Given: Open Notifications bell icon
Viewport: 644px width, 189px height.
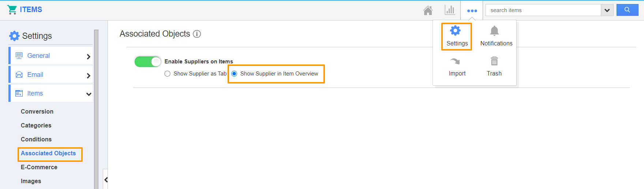Looking at the screenshot, I should 494,31.
